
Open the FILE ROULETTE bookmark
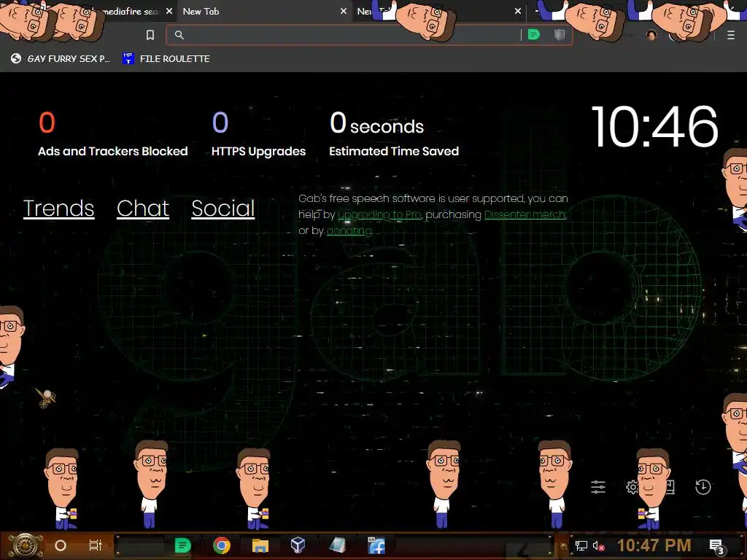[166, 58]
